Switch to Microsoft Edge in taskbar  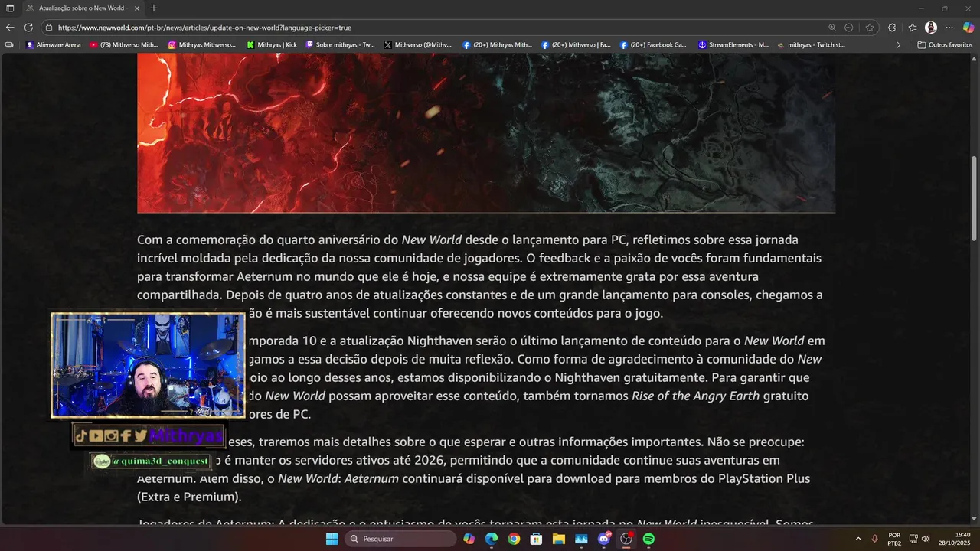pos(492,539)
